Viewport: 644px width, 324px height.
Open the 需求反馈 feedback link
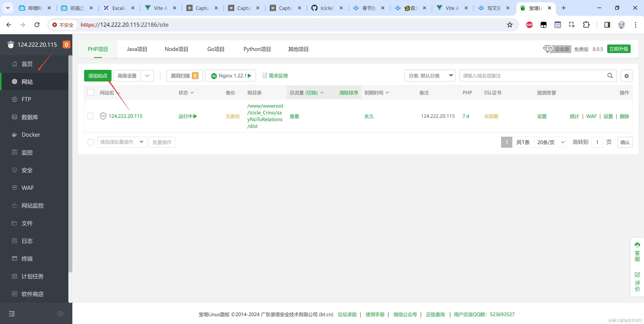tap(275, 75)
